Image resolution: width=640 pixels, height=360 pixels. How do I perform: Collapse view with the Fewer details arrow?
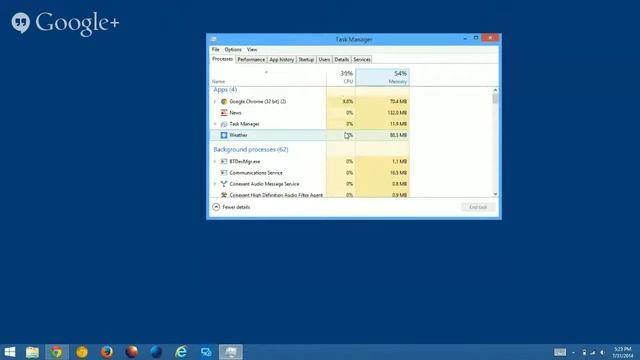click(216, 207)
